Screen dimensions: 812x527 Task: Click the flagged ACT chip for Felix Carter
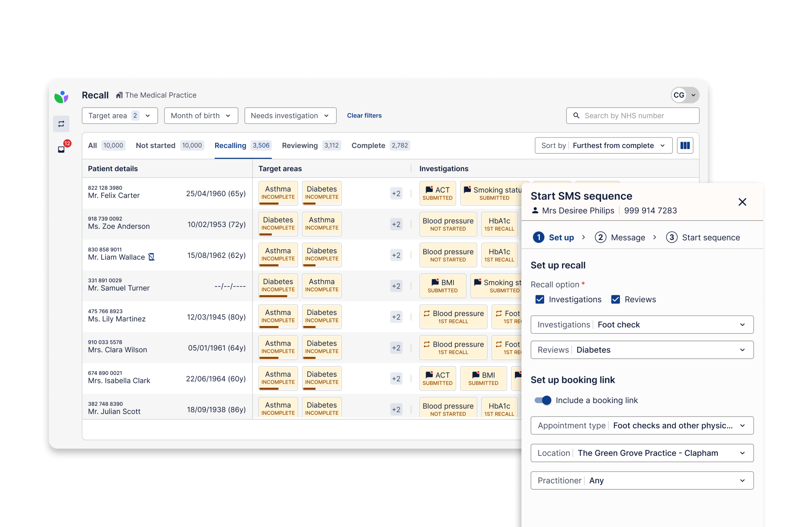click(x=437, y=193)
